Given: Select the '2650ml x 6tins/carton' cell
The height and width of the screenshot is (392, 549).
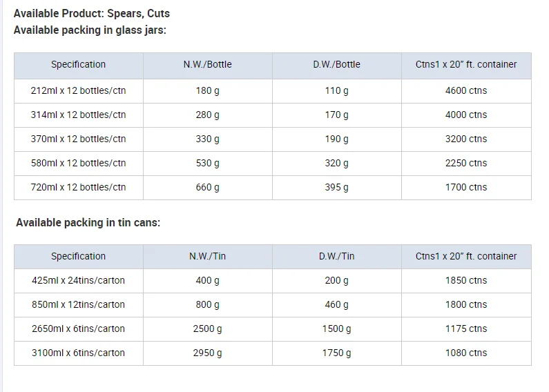Looking at the screenshot, I should (x=78, y=329).
